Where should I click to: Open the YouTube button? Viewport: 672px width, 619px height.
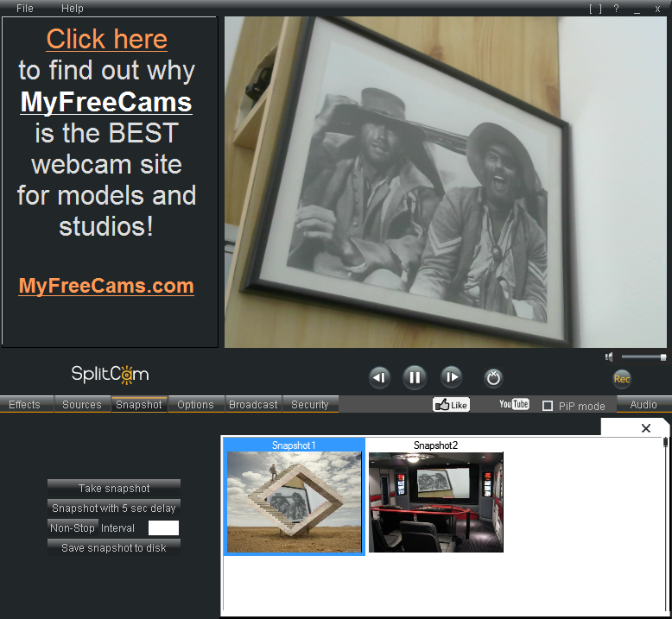click(x=514, y=404)
